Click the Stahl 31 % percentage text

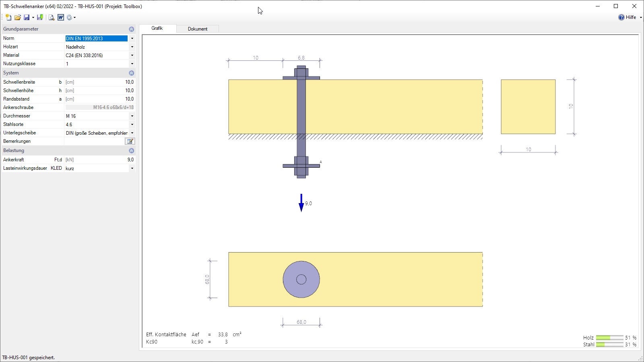pos(631,345)
